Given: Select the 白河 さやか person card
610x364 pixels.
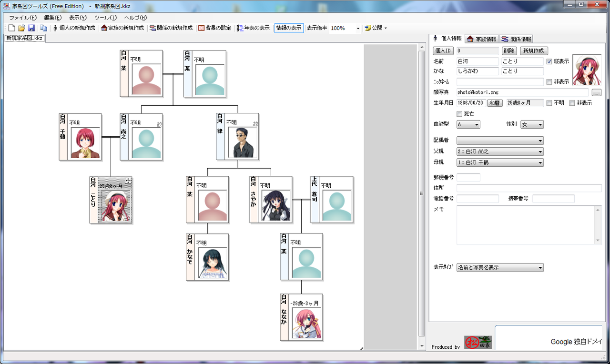Looking at the screenshot, I should pos(271,199).
